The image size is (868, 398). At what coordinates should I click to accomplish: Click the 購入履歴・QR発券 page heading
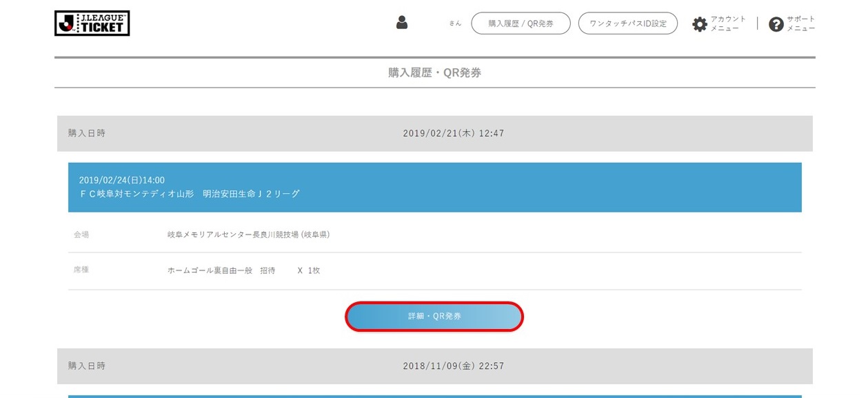[x=434, y=72]
